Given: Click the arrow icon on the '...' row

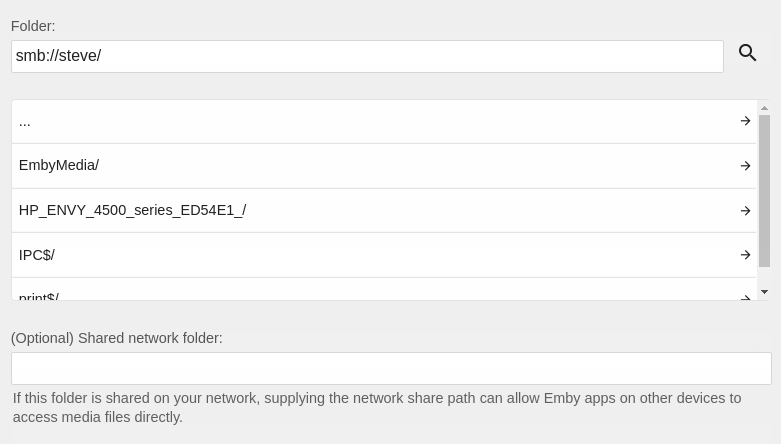Looking at the screenshot, I should (745, 121).
